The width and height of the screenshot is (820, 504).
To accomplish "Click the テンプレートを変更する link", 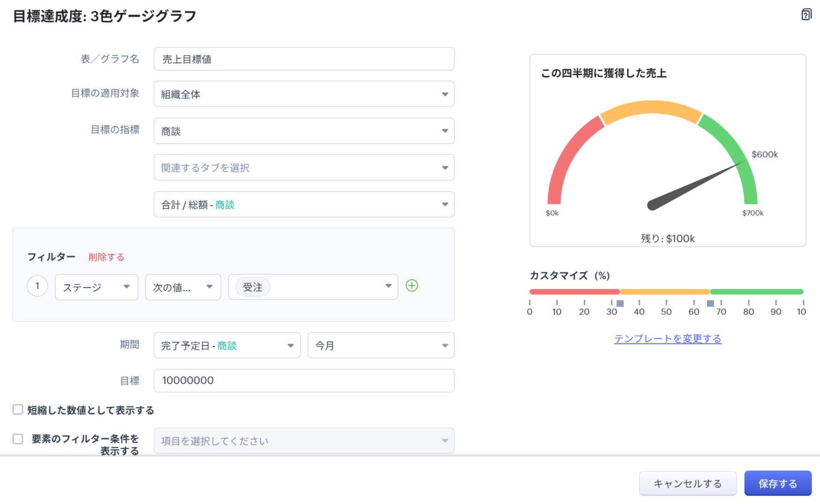I will 667,338.
